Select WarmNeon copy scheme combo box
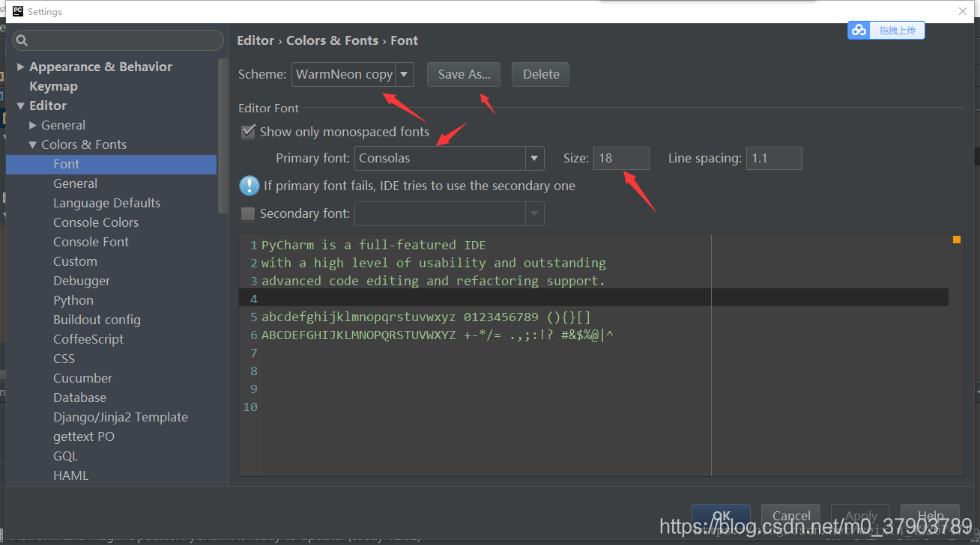The image size is (980, 545). point(353,74)
